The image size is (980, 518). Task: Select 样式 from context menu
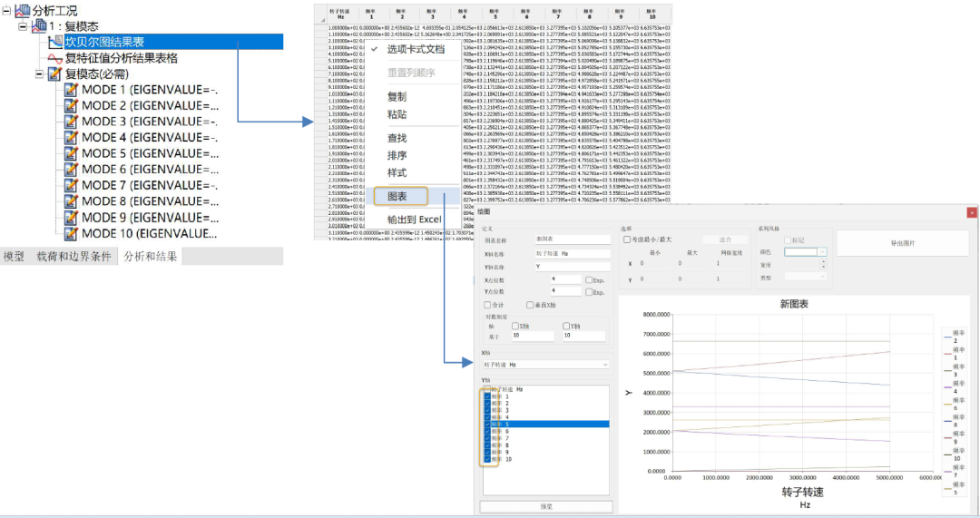pyautogui.click(x=397, y=172)
